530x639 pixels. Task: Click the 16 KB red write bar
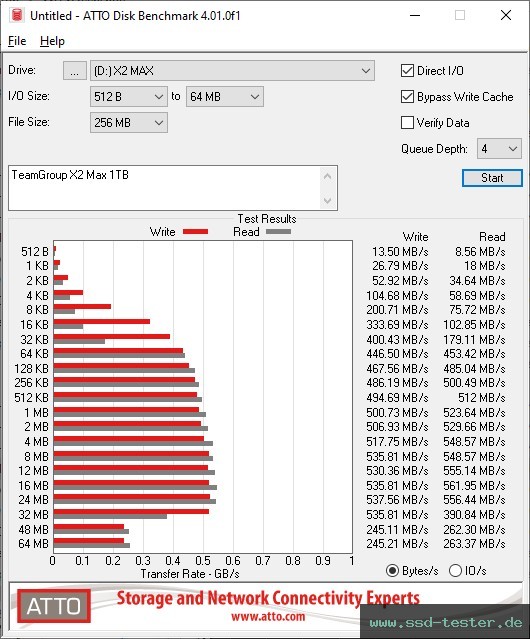click(x=102, y=322)
